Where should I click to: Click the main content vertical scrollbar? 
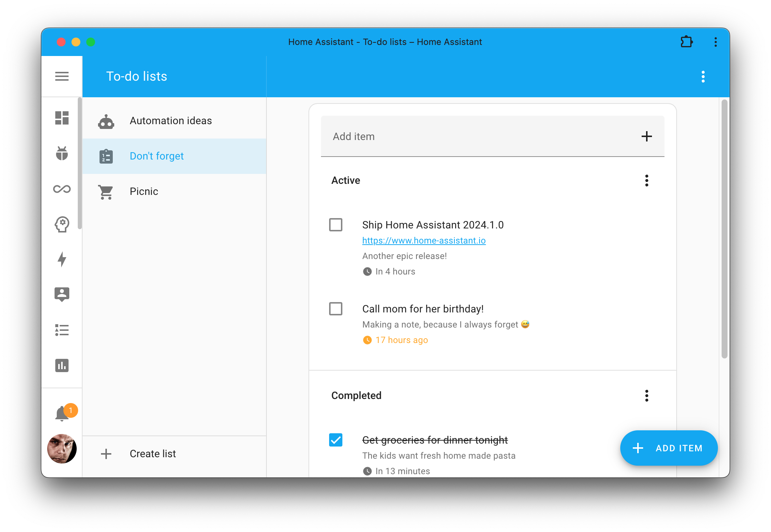tap(724, 228)
